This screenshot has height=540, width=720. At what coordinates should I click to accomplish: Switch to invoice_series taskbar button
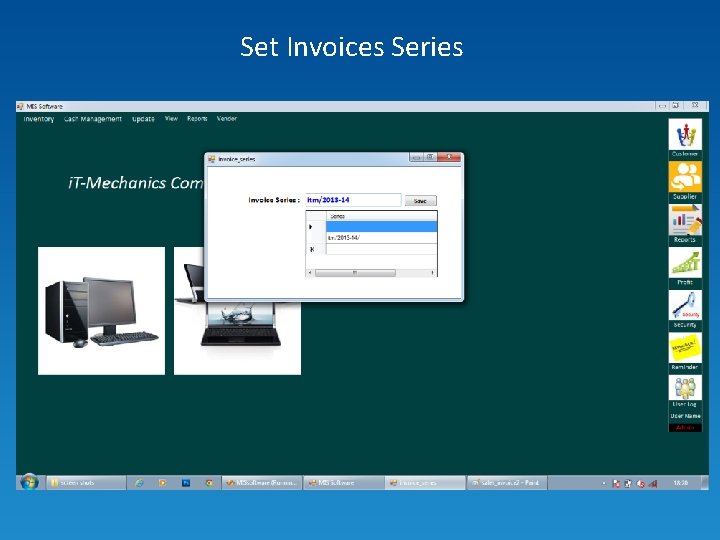[x=425, y=483]
